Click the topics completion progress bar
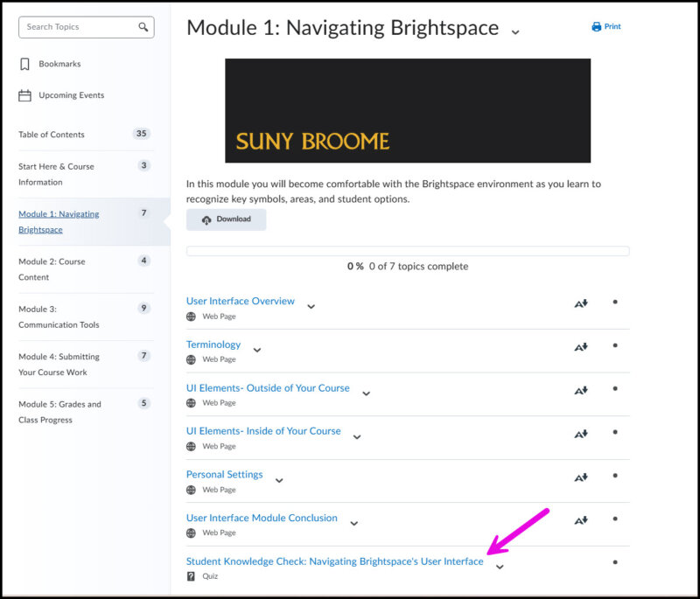 coord(407,251)
